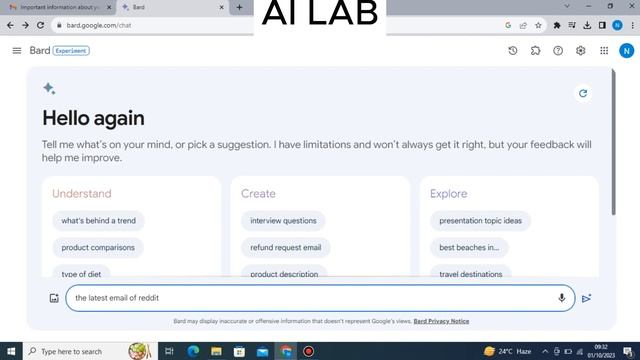Open Bard's main hamburger menu
Viewport: 640px width, 360px height.
(x=17, y=51)
